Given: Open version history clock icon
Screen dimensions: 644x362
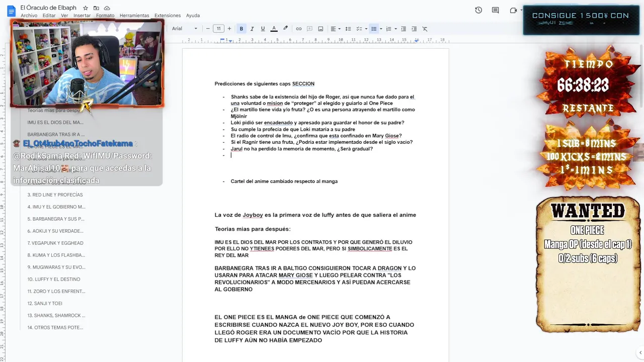Looking at the screenshot, I should pyautogui.click(x=478, y=10).
